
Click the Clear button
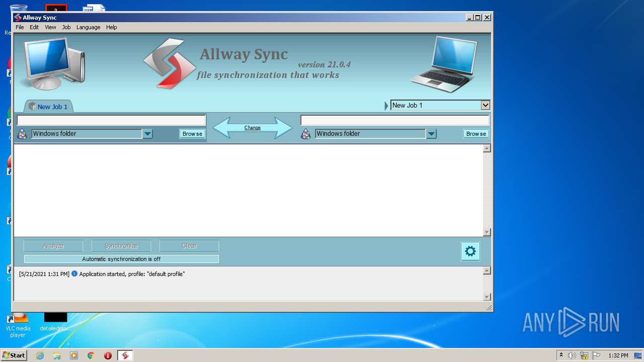[x=189, y=246]
